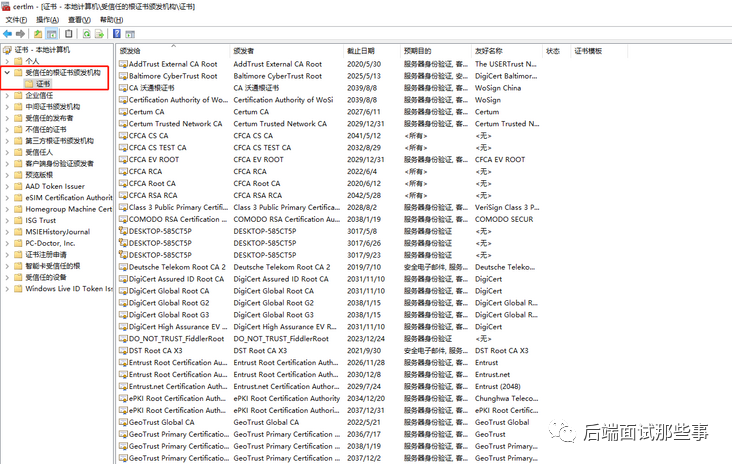Screen dimensions: 732x464
Task: Click folder icon of ISG Trust
Action: click(x=18, y=220)
